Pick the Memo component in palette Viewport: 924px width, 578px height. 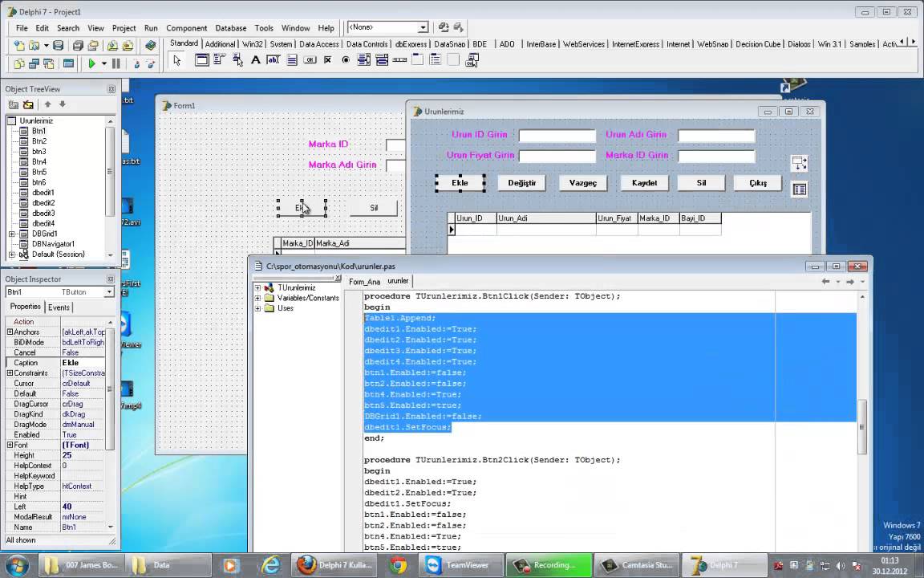click(x=292, y=59)
